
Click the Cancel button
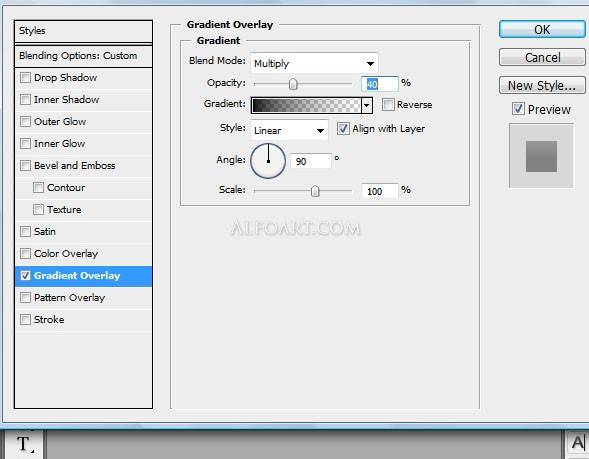(542, 57)
